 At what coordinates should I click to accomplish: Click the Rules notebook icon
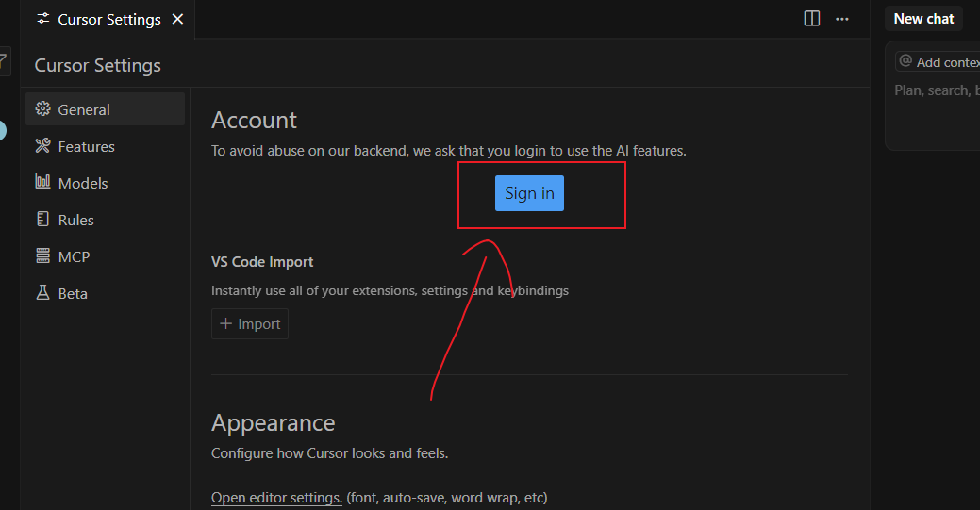point(42,219)
